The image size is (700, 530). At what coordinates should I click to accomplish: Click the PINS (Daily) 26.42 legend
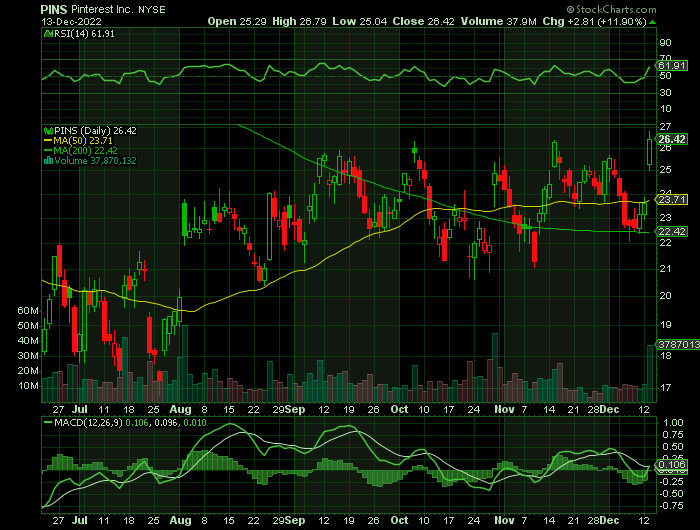(x=95, y=131)
